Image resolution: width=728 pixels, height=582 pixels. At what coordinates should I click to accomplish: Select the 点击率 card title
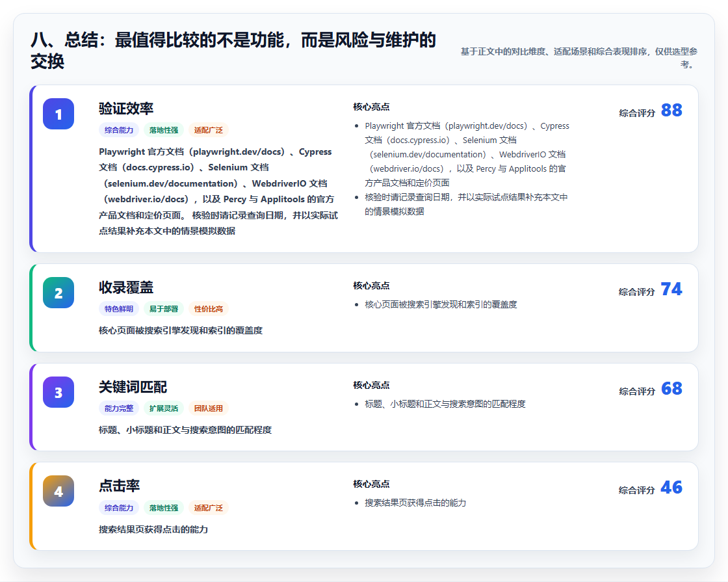click(120, 485)
